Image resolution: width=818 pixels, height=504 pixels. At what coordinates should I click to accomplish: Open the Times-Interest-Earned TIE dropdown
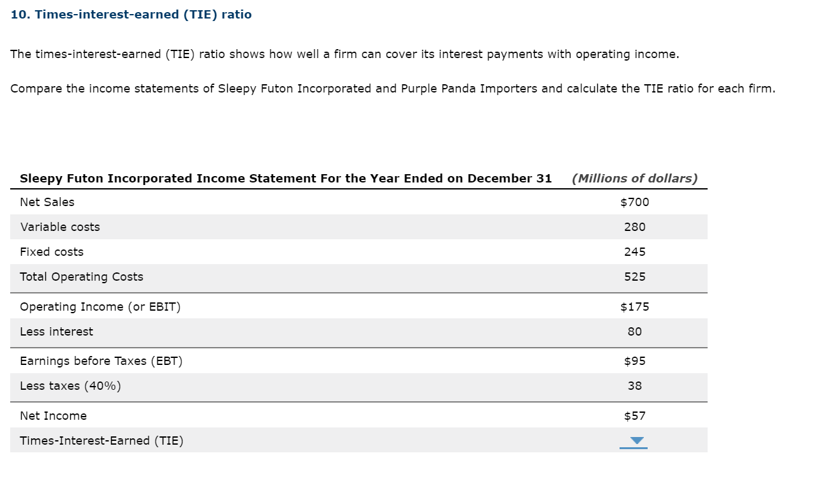point(633,441)
